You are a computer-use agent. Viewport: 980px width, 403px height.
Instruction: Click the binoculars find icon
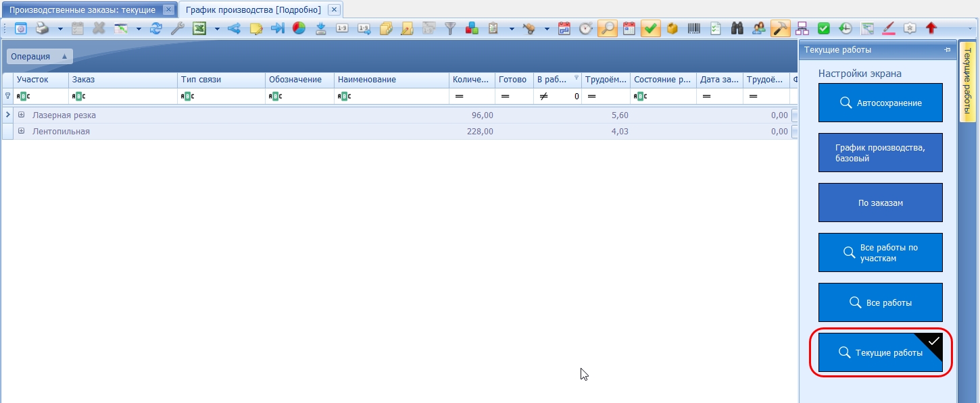[x=737, y=28]
